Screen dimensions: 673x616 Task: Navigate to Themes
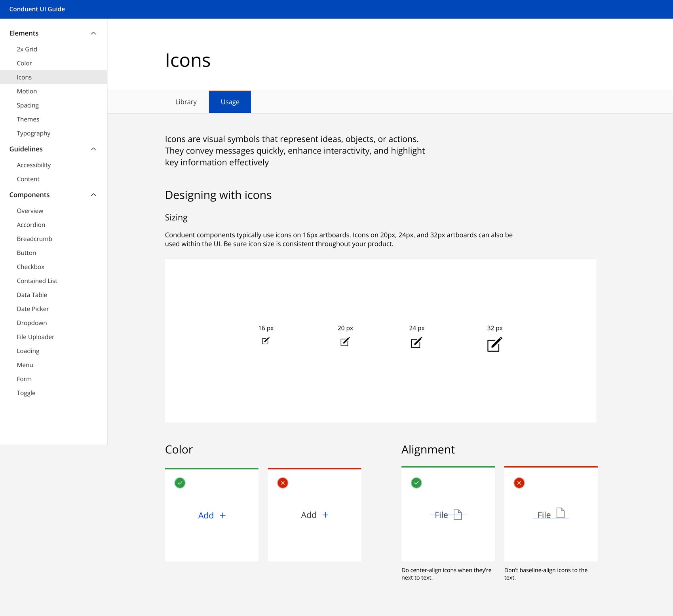click(53, 119)
